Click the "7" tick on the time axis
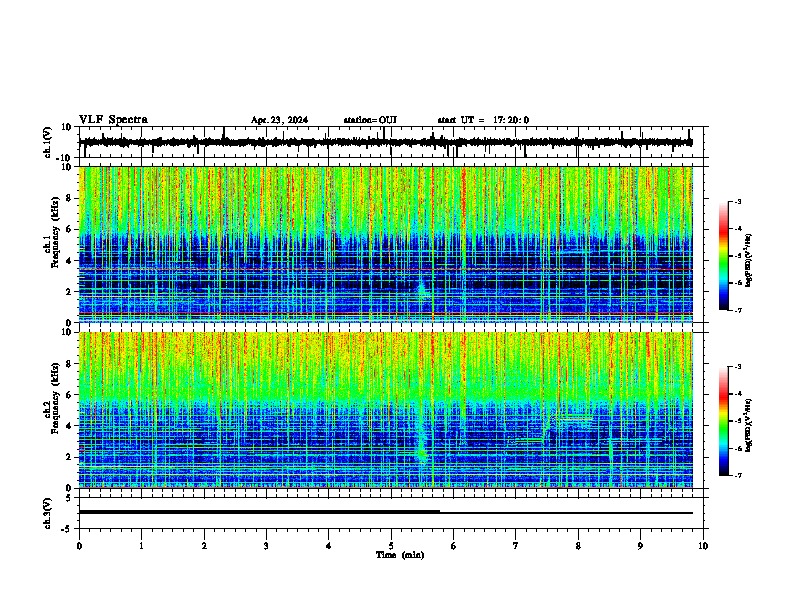The width and height of the screenshot is (792, 612). pos(516,546)
